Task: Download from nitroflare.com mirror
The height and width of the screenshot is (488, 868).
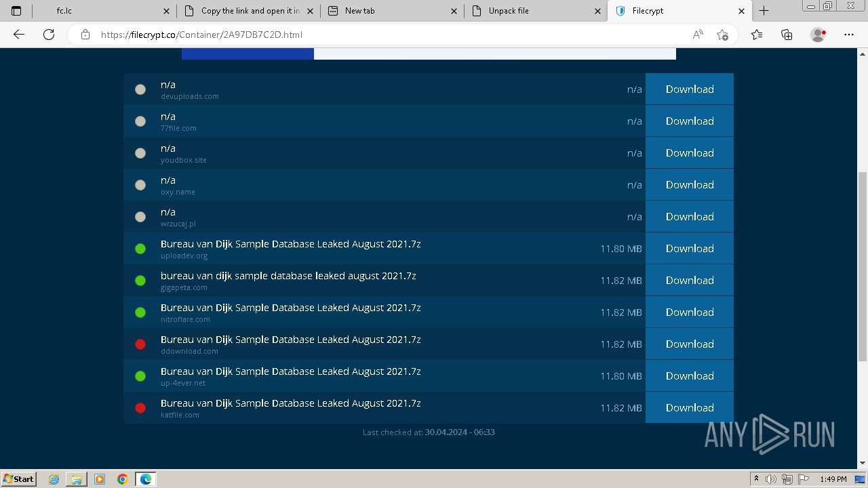Action: tap(690, 312)
